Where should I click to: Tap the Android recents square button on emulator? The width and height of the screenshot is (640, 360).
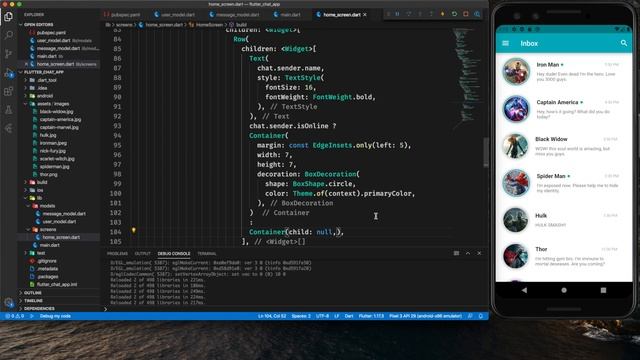click(x=603, y=290)
